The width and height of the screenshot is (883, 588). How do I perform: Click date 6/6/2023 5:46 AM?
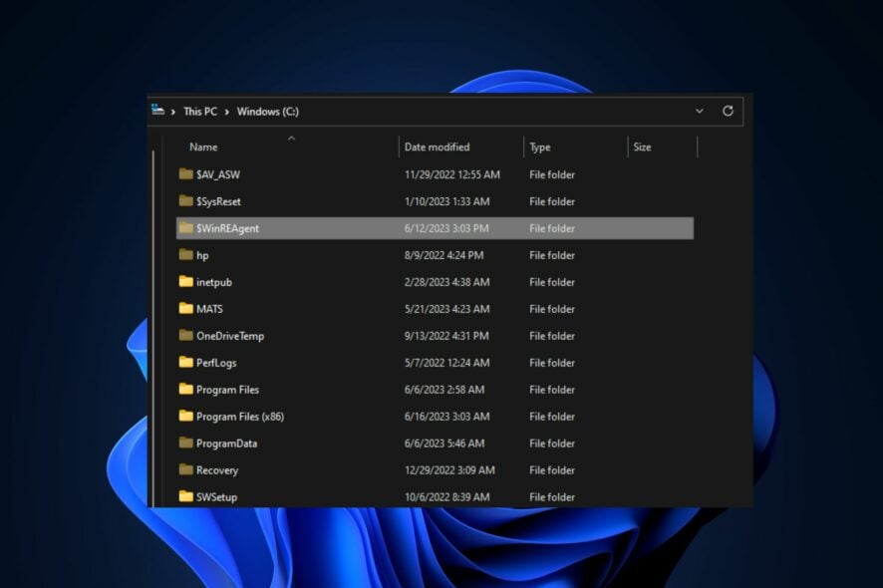[x=444, y=443]
